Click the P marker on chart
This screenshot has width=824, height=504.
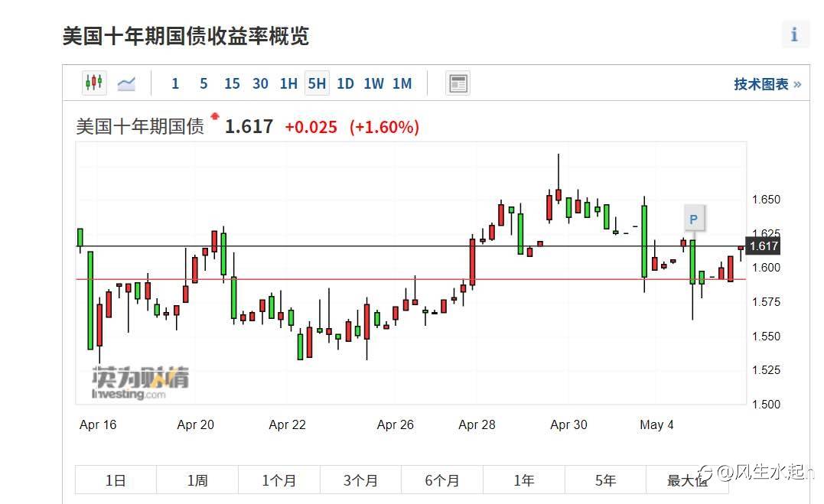point(693,219)
